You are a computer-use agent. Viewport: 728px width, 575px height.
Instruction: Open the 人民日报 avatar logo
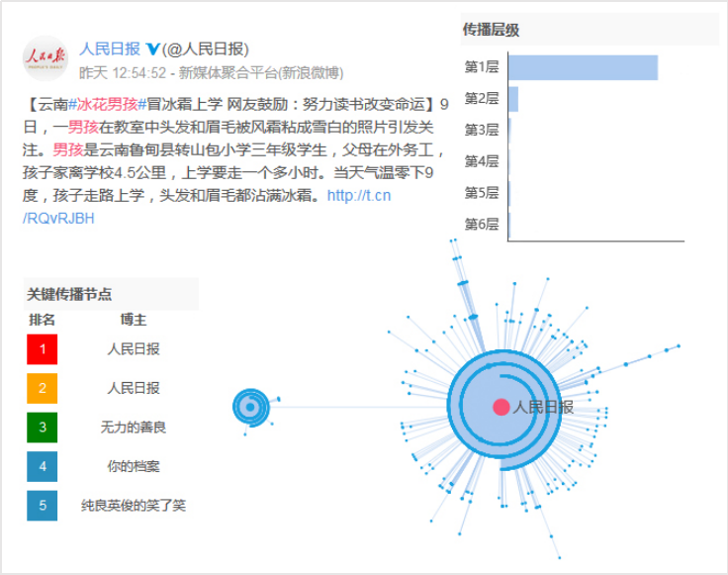(45, 58)
